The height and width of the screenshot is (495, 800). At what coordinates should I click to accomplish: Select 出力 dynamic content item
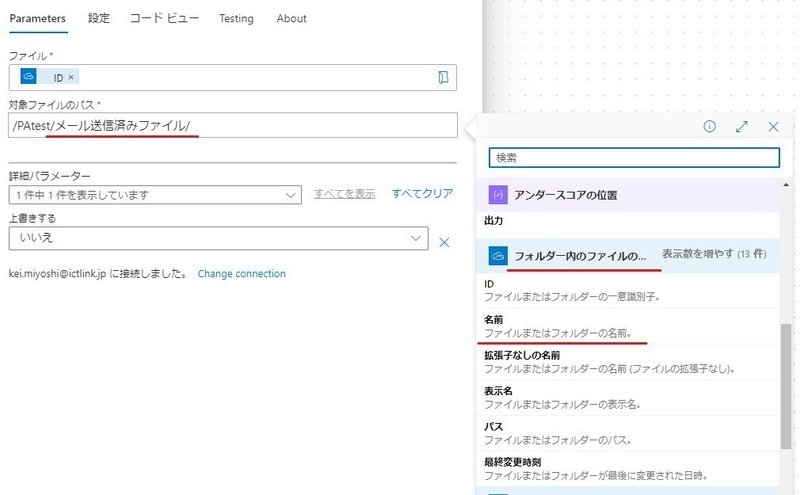click(x=628, y=221)
